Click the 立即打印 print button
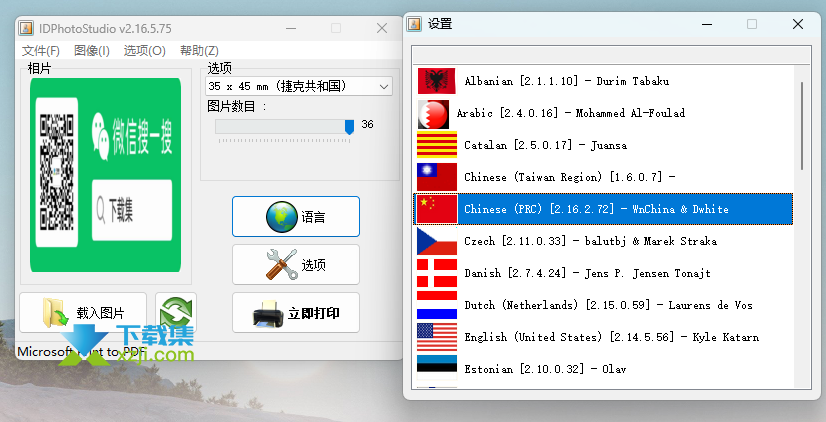 coord(296,313)
